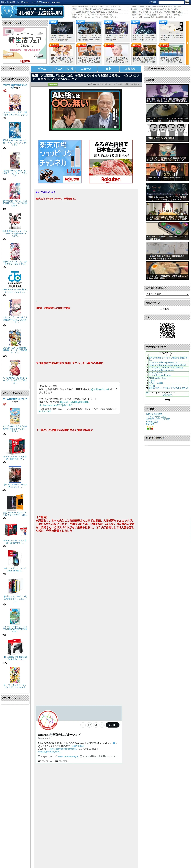Click the 772 フォロワー count
The image size is (191, 868).
(x=62, y=761)
